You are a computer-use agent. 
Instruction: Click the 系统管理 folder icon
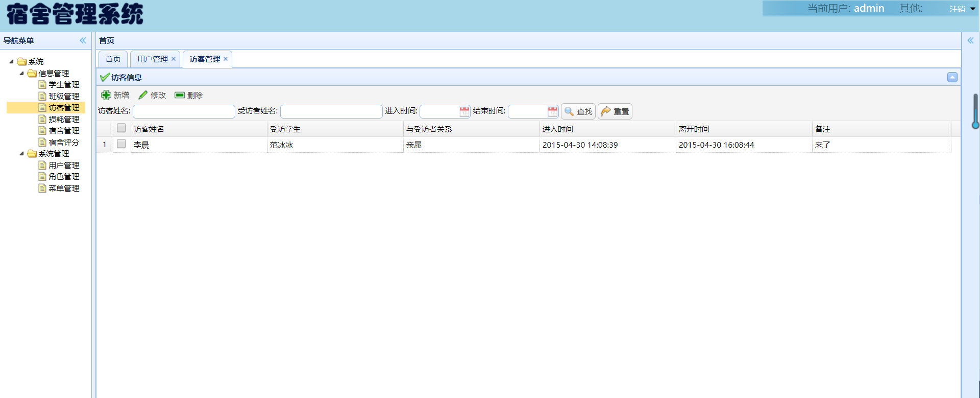(32, 153)
